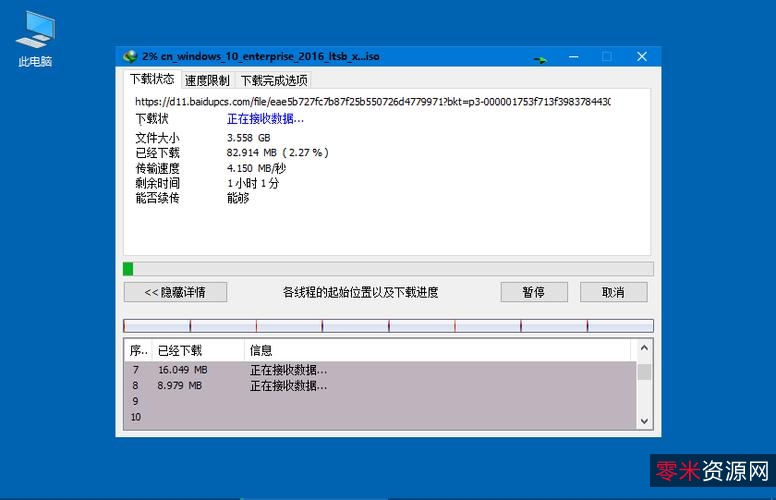Viewport: 776px width, 500px height.
Task: Click the IDM globe icon in title bar
Action: coord(130,56)
